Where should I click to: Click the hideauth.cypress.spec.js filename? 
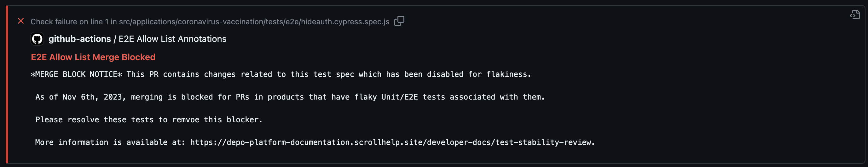[x=345, y=22]
